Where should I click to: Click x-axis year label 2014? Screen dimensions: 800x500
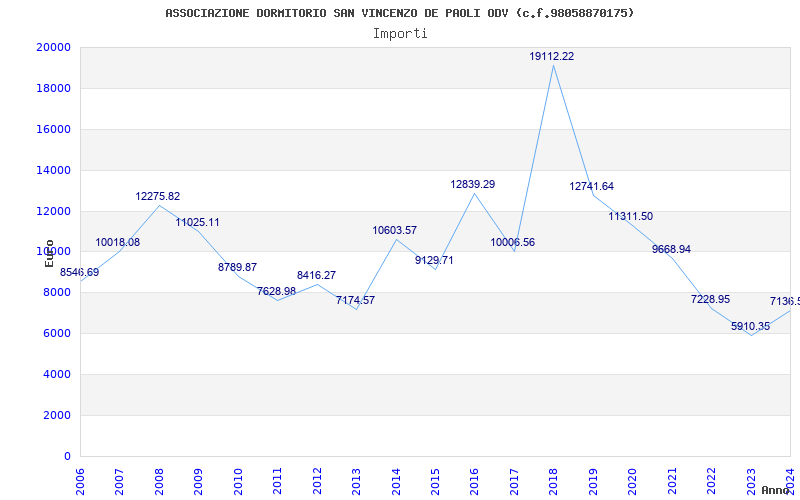tap(396, 482)
